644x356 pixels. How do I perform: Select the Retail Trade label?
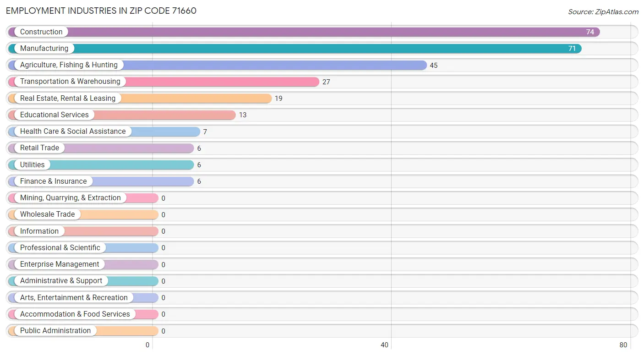coord(39,148)
